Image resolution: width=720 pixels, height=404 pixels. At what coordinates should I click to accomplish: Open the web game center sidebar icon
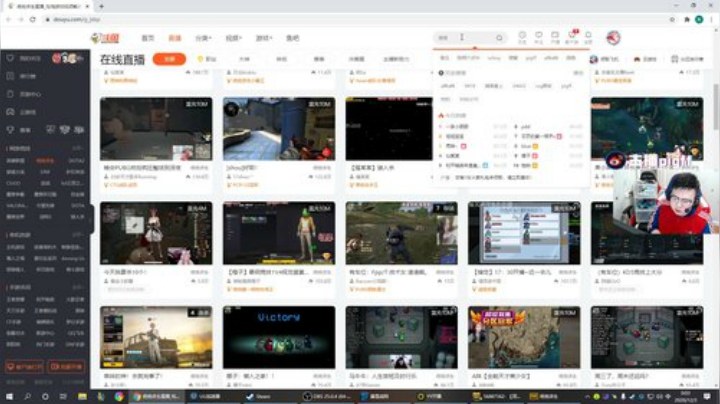tap(10, 94)
